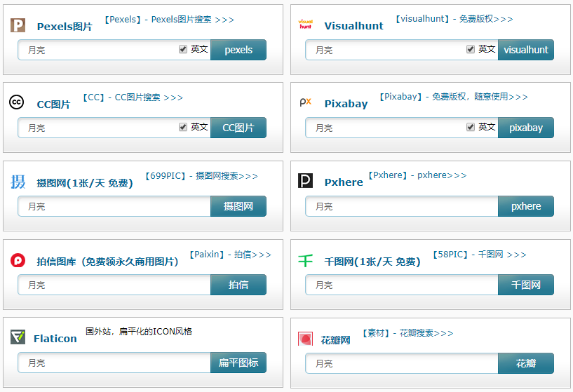Open the 【素材】- 花瓣搜索 link

(x=407, y=333)
